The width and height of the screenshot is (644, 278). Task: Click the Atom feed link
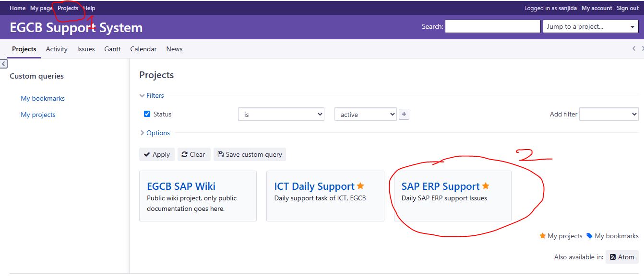(x=622, y=257)
